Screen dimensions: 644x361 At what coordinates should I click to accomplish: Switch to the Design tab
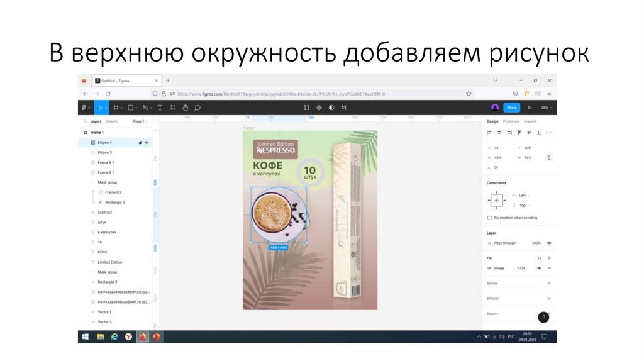coord(492,121)
